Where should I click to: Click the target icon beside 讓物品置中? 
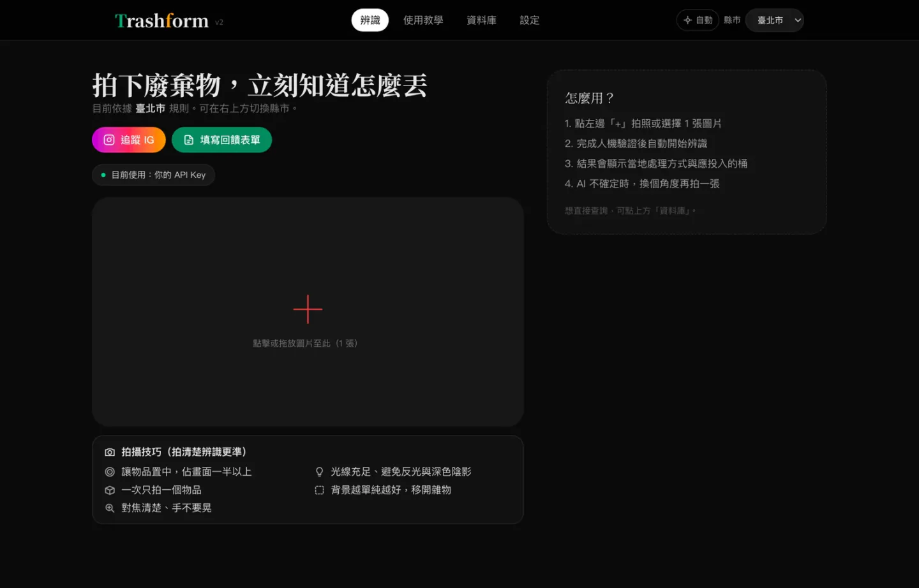point(110,472)
